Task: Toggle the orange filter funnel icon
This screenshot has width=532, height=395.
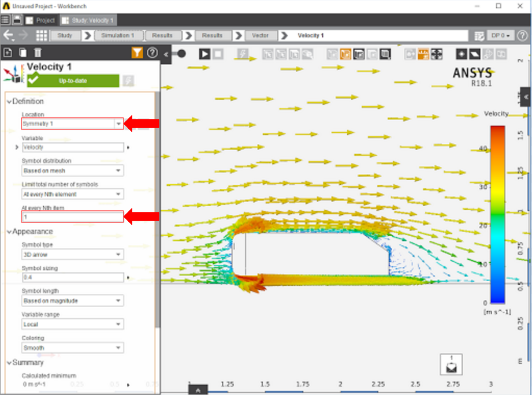Action: pos(137,53)
